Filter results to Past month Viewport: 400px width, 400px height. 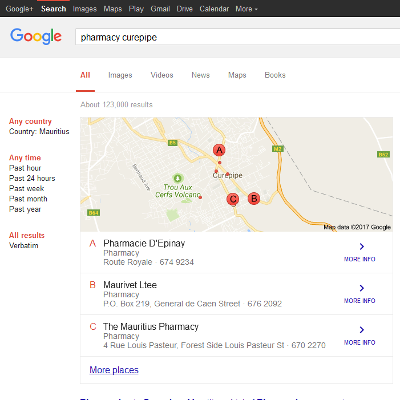[28, 199]
